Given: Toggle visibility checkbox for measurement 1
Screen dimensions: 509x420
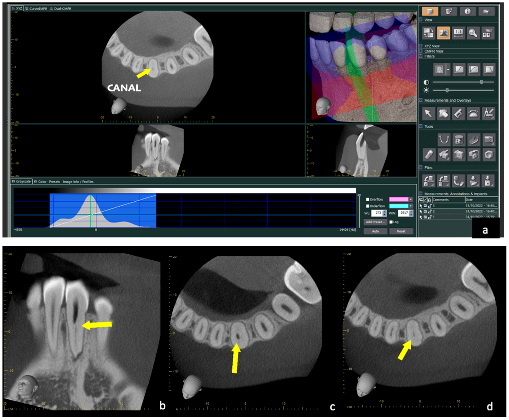Looking at the screenshot, I should [x=425, y=217].
